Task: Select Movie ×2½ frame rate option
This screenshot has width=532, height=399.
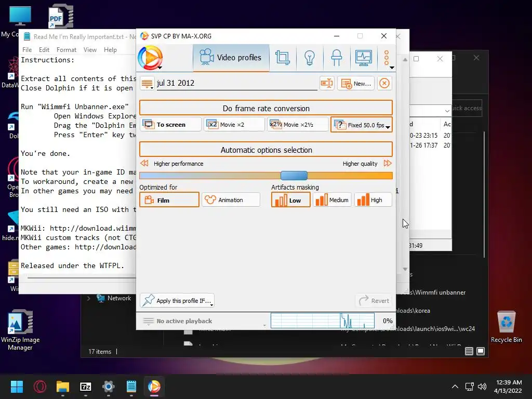Action: tap(298, 125)
